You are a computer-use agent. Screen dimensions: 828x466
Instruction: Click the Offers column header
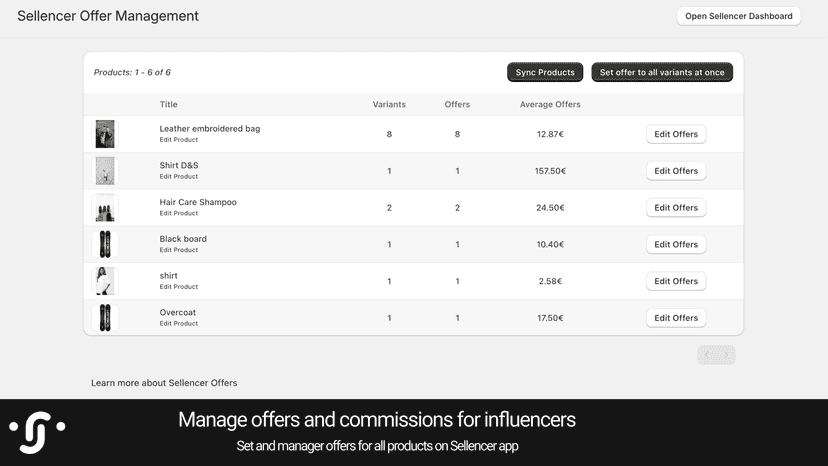click(x=457, y=105)
